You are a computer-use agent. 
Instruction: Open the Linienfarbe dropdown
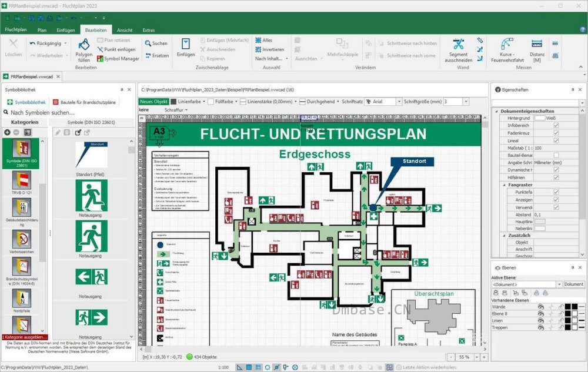click(x=204, y=102)
